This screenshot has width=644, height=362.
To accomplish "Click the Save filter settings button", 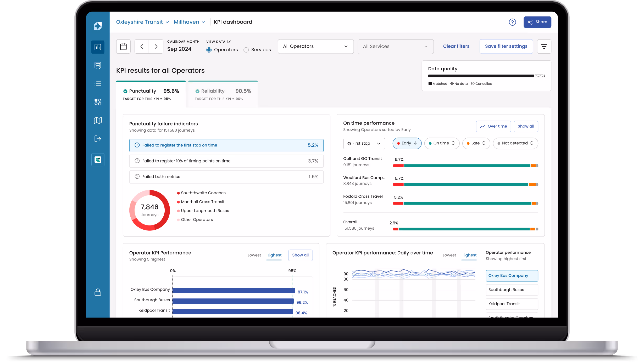I will [506, 46].
